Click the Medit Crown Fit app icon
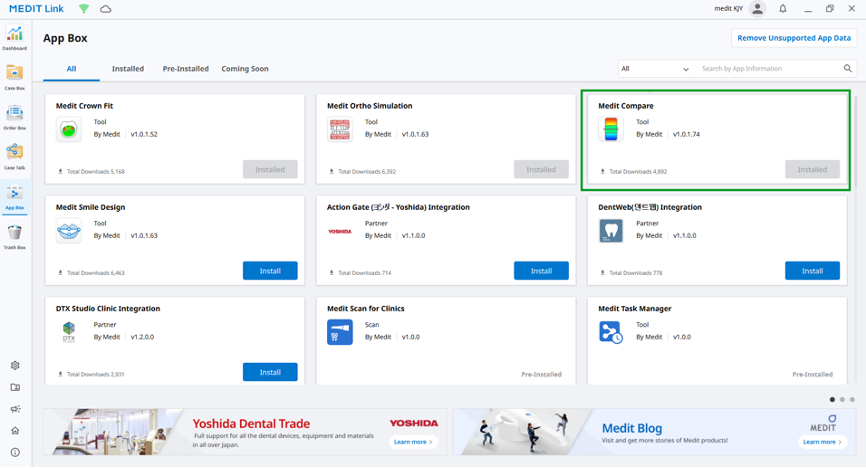Screen dimensions: 866x468 [68, 130]
